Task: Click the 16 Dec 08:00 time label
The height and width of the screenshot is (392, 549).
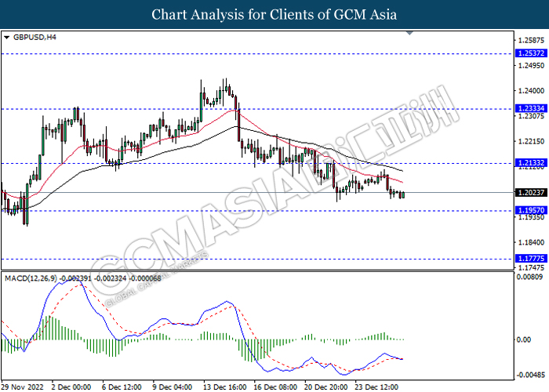Action: pyautogui.click(x=275, y=387)
